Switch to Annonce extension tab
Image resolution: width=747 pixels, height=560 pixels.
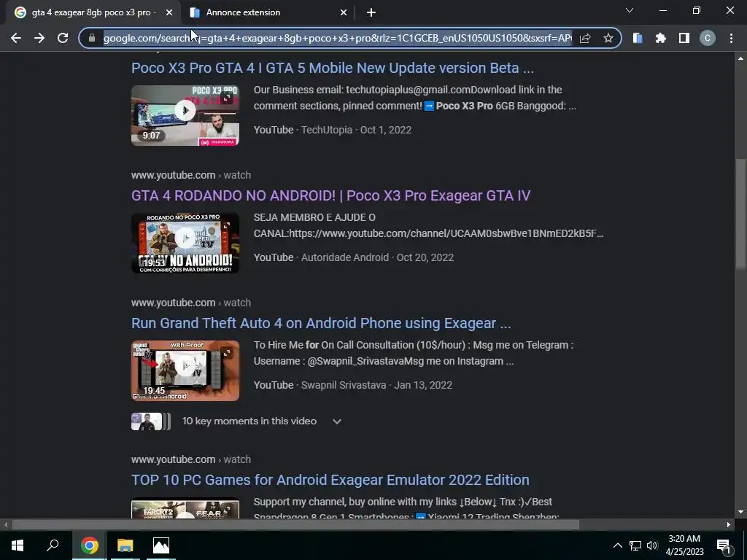[268, 12]
